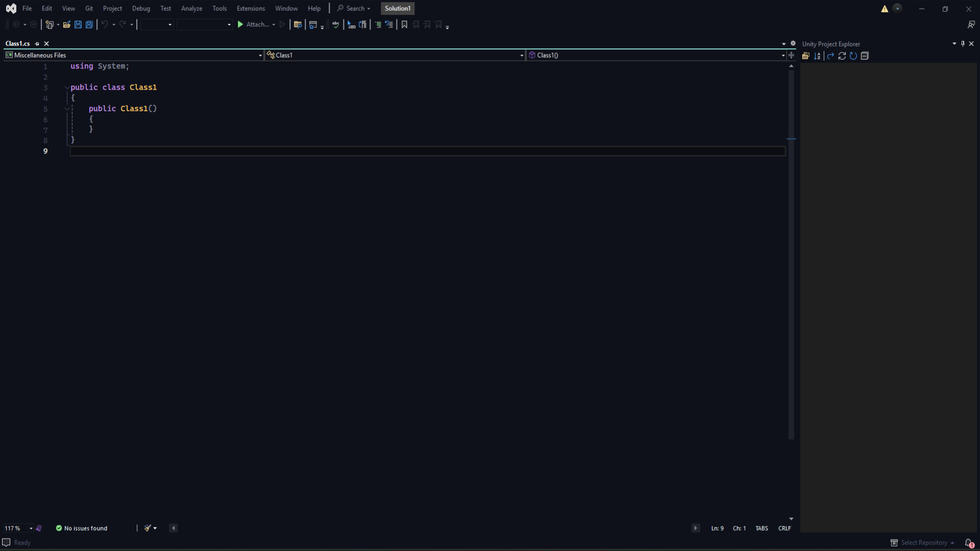The height and width of the screenshot is (551, 980).
Task: Click Select Repository in status bar
Action: (923, 543)
